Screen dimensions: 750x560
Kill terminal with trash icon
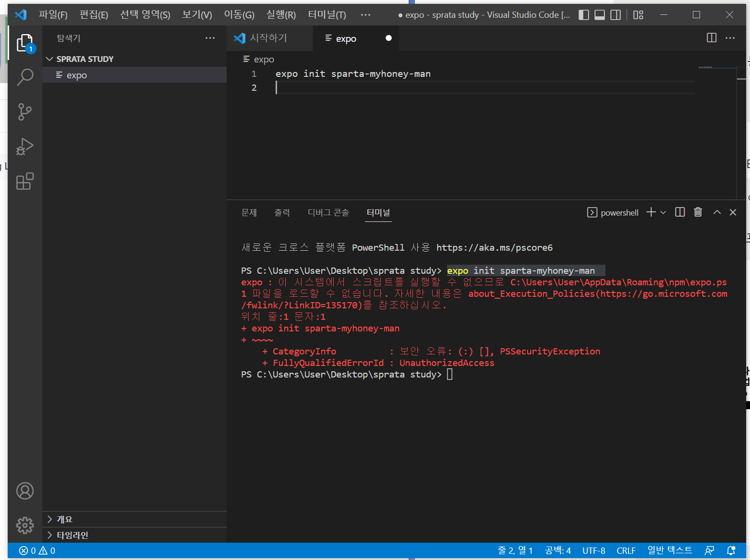pyautogui.click(x=698, y=212)
